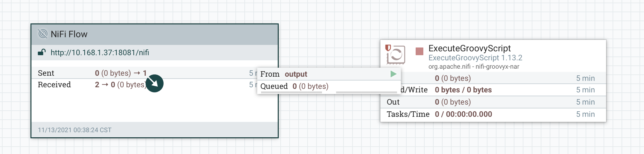Viewport: 644px width, 154px height.
Task: Click the Queued 0 (0 bytes) row
Action: coord(329,86)
